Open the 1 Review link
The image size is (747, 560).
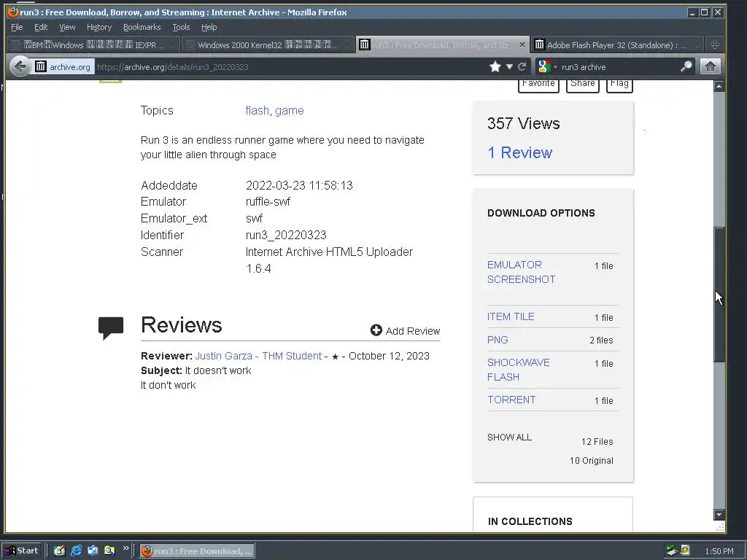point(519,152)
